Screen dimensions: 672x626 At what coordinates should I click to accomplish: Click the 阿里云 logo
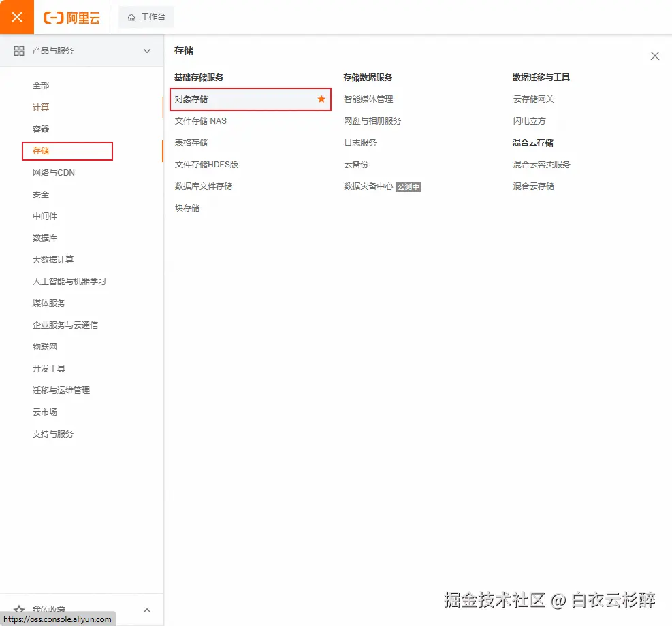pyautogui.click(x=72, y=18)
